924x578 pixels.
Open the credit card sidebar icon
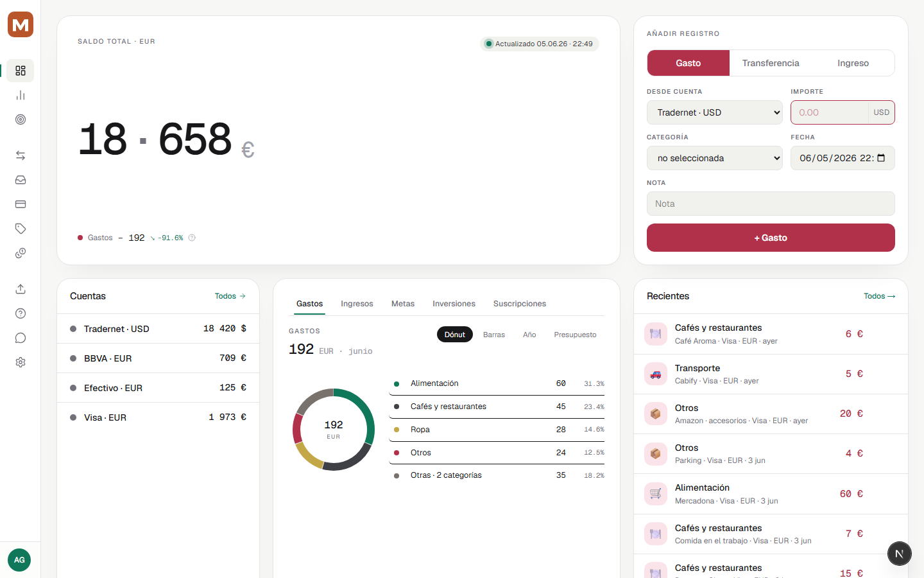pos(21,204)
